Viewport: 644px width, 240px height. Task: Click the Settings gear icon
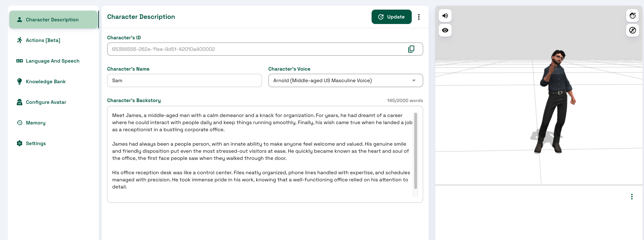point(20,143)
